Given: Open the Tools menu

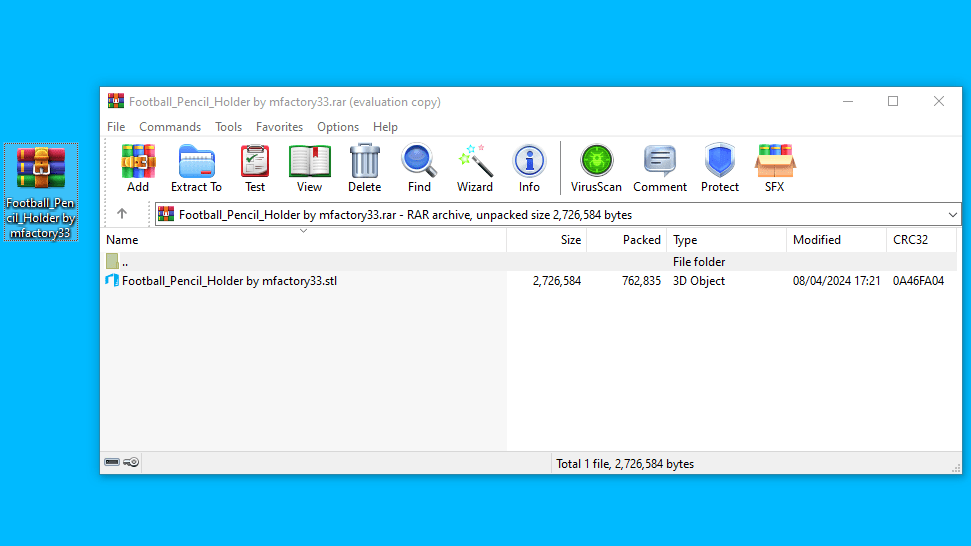Looking at the screenshot, I should pyautogui.click(x=229, y=126).
